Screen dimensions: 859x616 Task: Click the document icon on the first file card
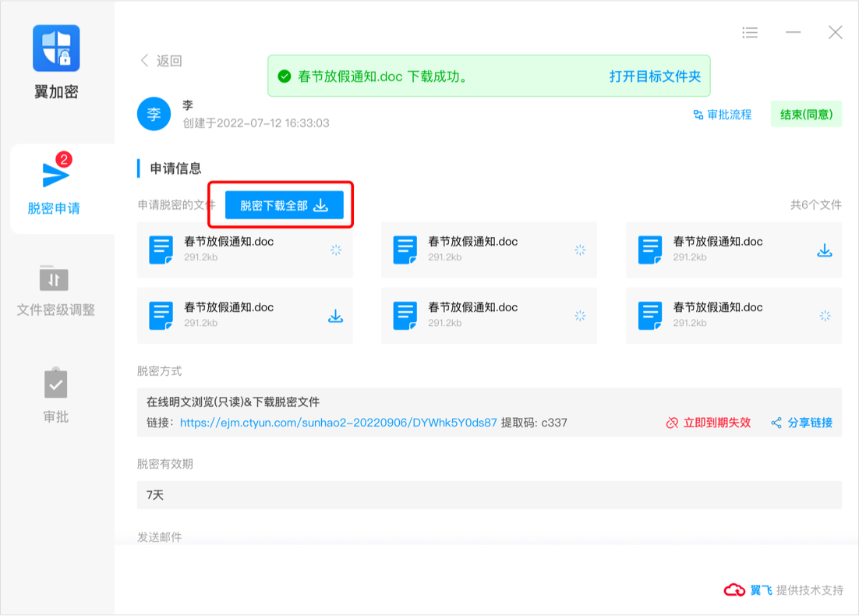(x=161, y=250)
